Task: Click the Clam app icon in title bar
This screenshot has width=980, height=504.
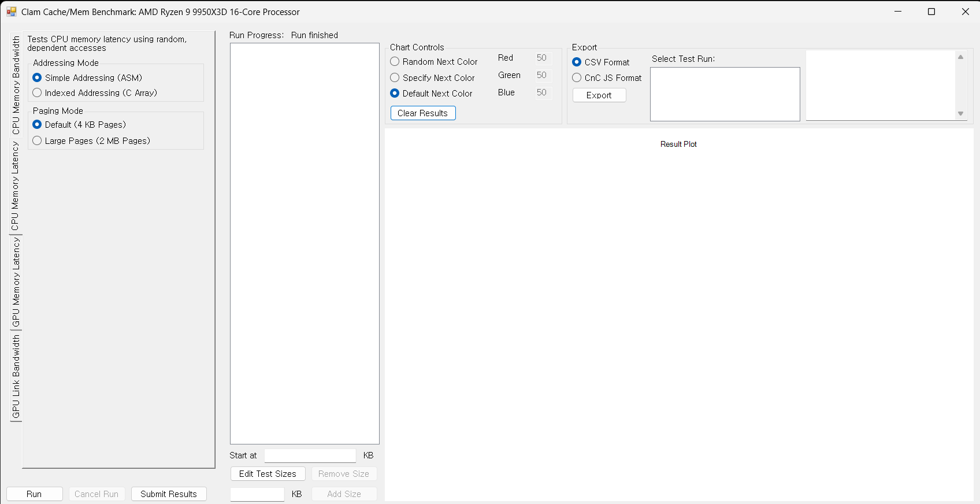Action: coord(11,12)
